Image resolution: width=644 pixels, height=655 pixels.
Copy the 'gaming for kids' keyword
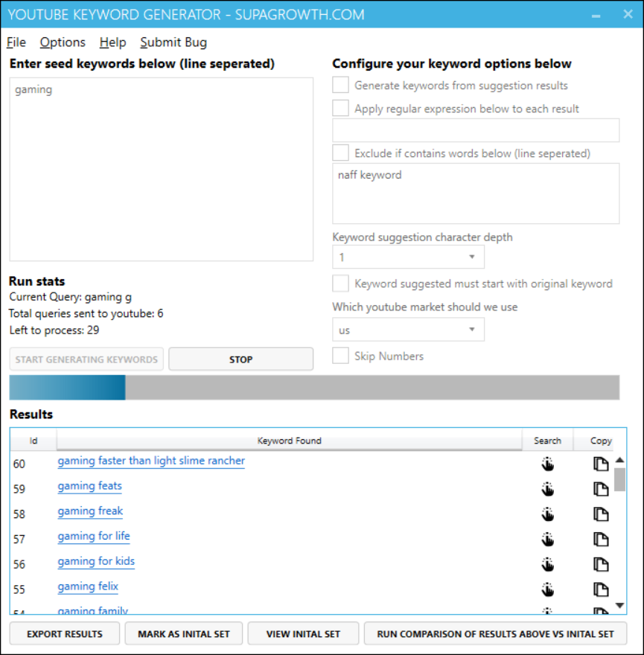pyautogui.click(x=601, y=564)
